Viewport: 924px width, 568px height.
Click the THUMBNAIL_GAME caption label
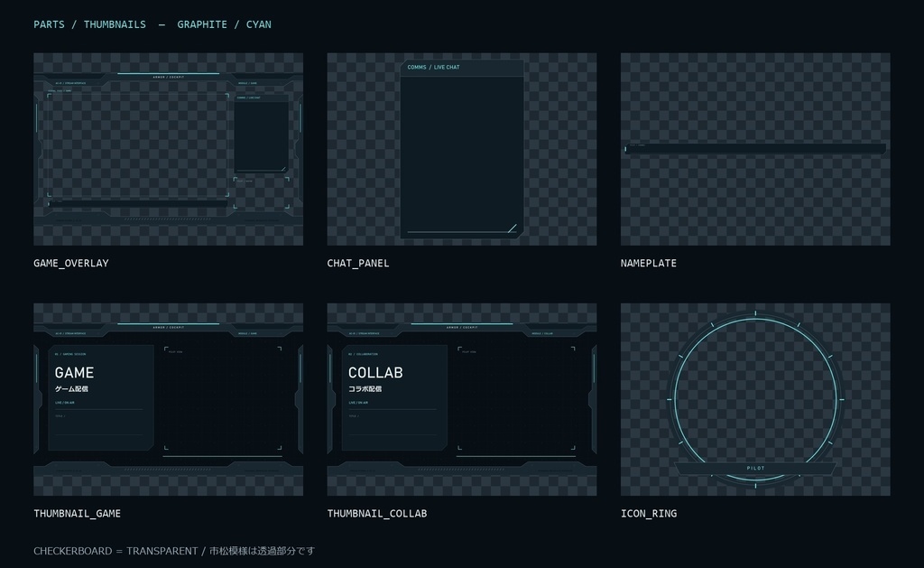click(x=78, y=514)
